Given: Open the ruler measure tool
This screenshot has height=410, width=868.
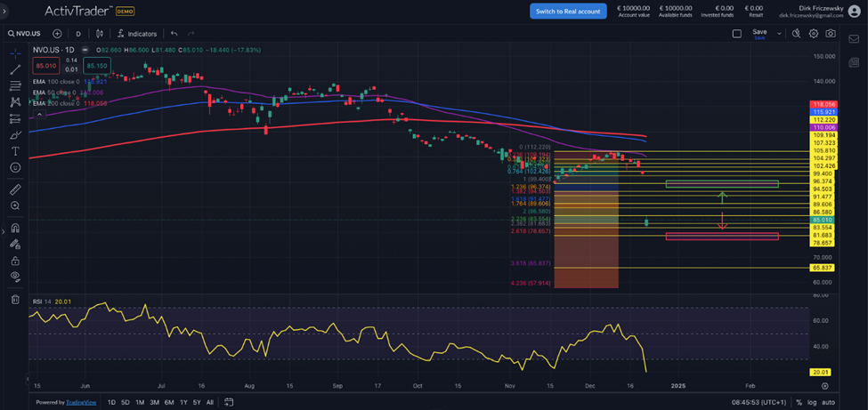Looking at the screenshot, I should pyautogui.click(x=15, y=189).
